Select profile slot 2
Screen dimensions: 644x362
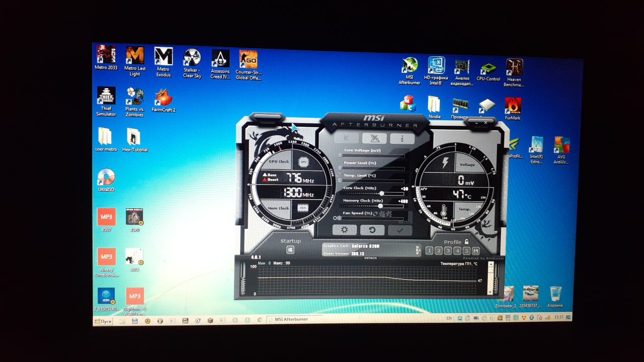click(438, 250)
